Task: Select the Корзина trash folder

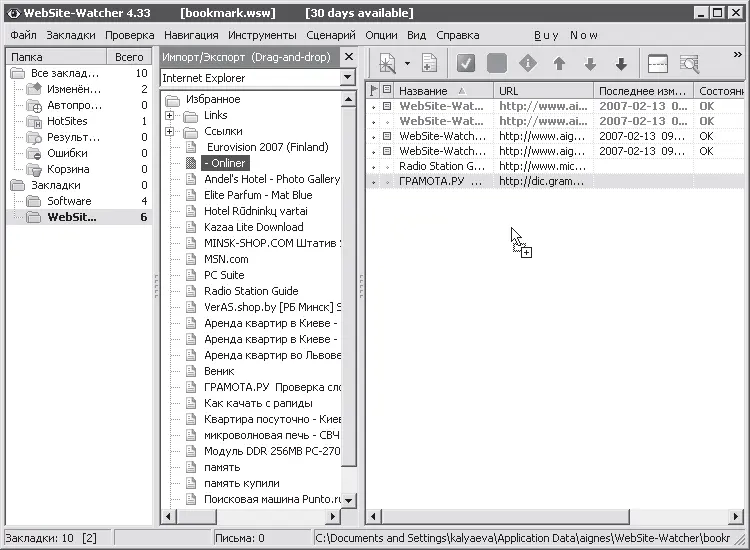Action: coord(67,169)
